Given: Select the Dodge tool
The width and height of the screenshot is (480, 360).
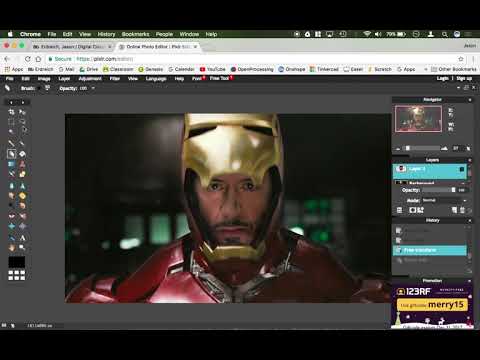Looking at the screenshot, I should click(12, 205).
